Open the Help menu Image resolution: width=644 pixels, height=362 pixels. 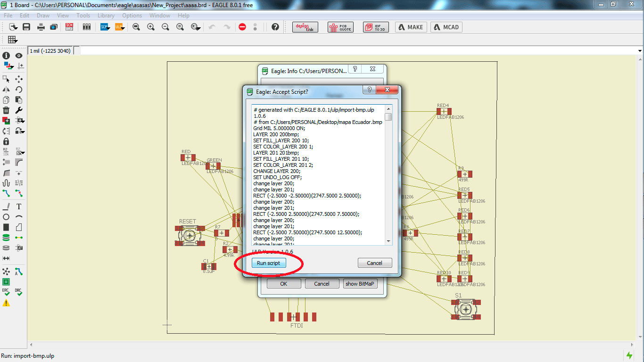[x=183, y=16]
